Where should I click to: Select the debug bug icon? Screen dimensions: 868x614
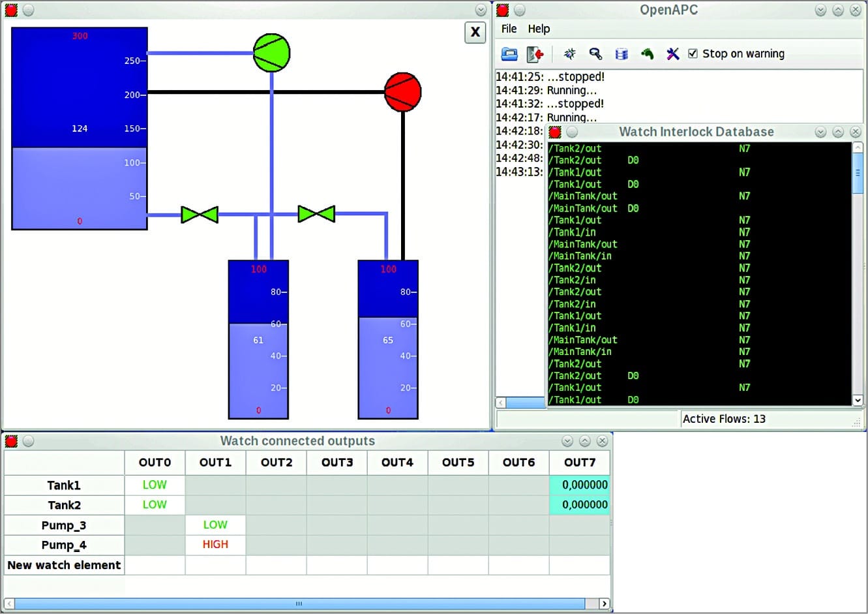click(569, 54)
